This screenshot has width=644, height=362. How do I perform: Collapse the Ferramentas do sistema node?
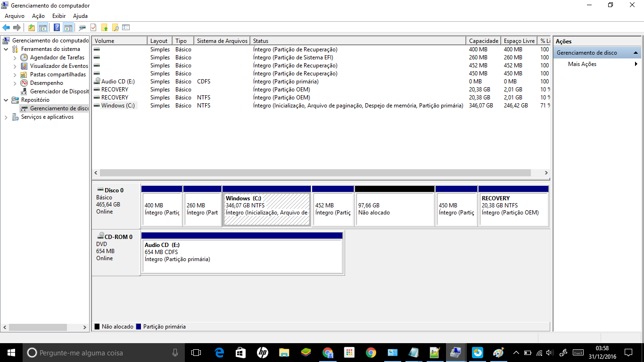6,49
